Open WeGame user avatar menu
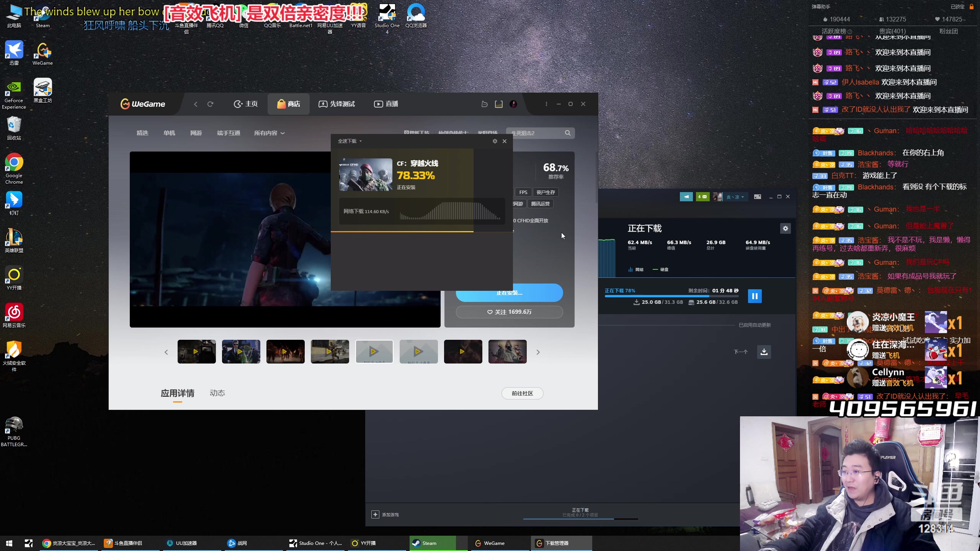 coord(513,104)
